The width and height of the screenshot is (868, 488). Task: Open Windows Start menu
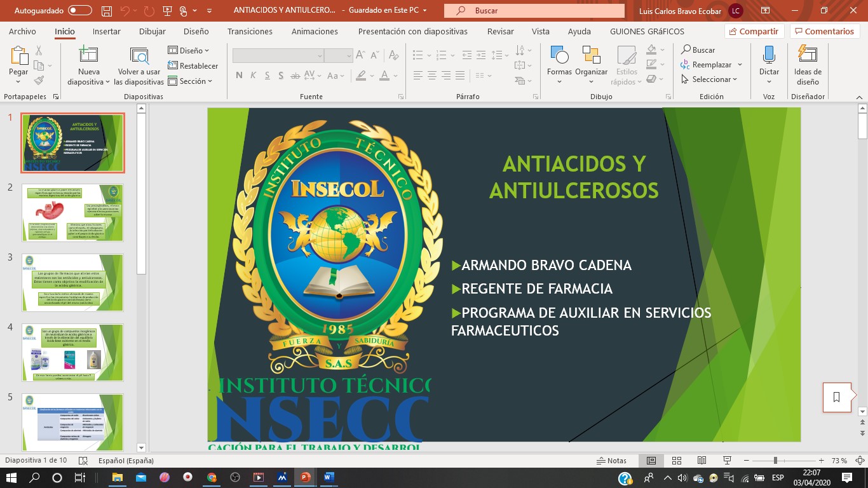(x=12, y=477)
